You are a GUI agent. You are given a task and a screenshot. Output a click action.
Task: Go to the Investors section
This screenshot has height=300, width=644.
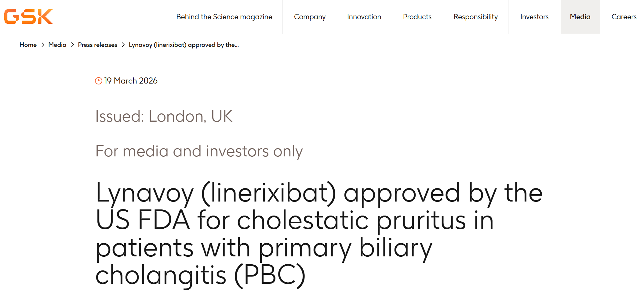[x=534, y=17]
